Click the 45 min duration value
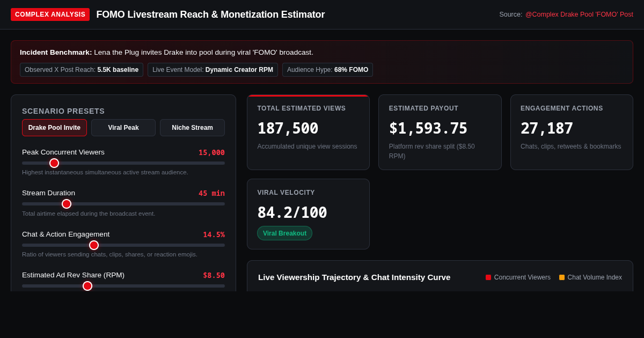Screen dimensions: 644x338 211,193
